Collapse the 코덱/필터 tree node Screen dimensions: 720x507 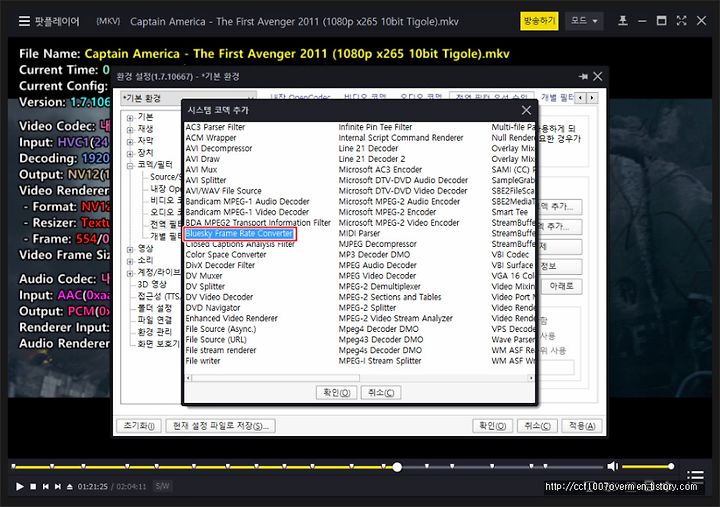coord(130,165)
